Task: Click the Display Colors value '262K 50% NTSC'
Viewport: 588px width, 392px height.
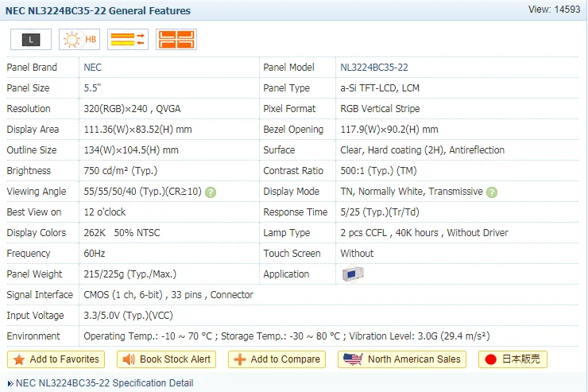Action: [122, 232]
